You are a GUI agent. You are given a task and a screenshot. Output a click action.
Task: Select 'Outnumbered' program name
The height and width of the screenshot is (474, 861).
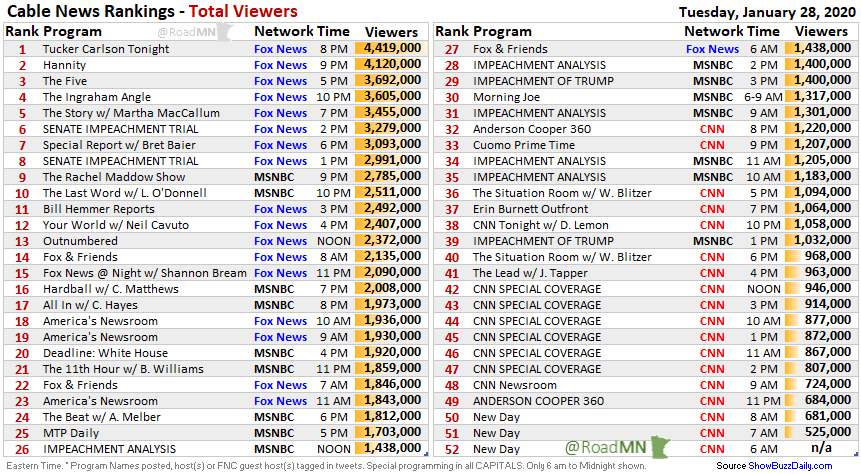[x=80, y=241]
